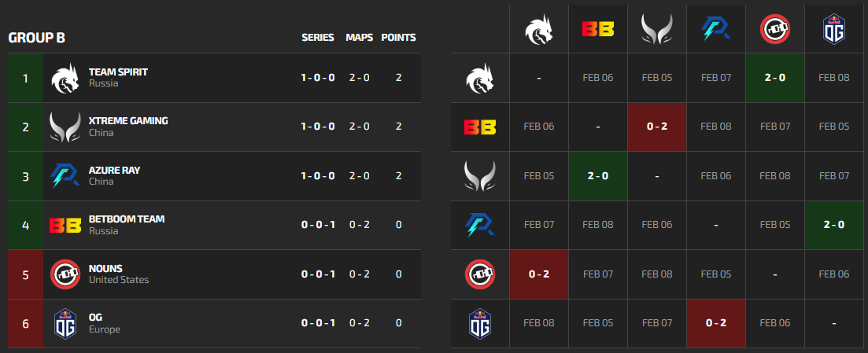Open BETBOOM TEAM team name link

click(127, 219)
